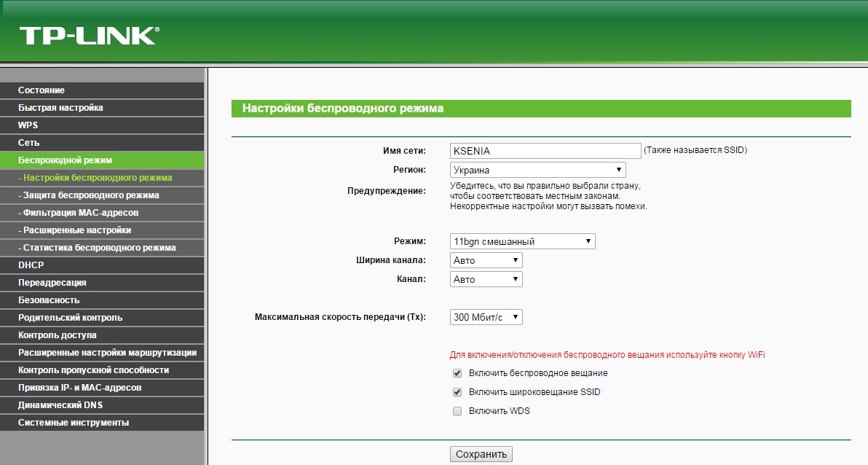The image size is (868, 465).
Task: Click the network name field KSENIA
Action: click(x=545, y=150)
